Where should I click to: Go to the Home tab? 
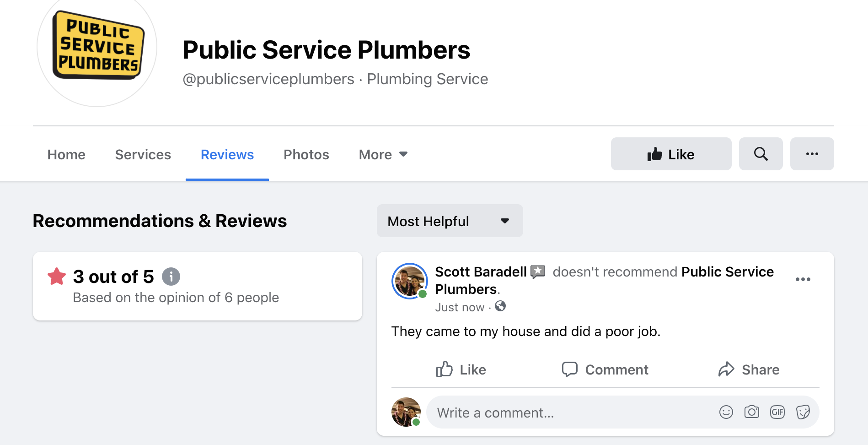(66, 154)
